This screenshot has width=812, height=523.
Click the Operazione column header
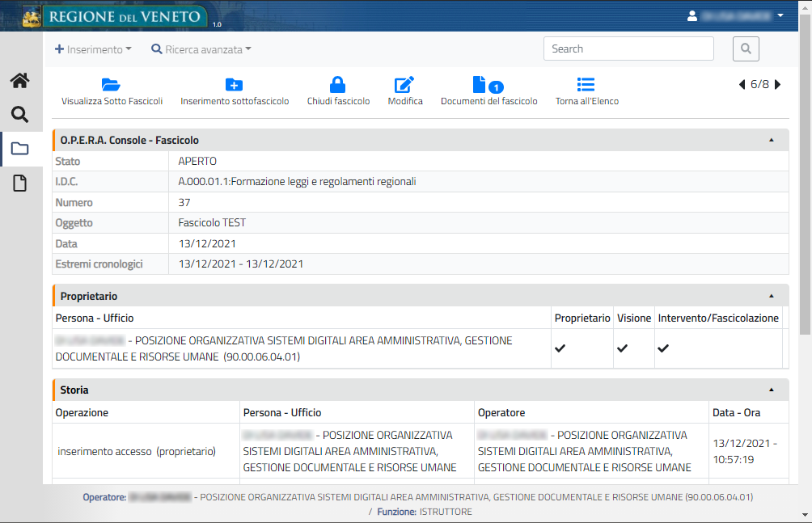click(x=82, y=413)
